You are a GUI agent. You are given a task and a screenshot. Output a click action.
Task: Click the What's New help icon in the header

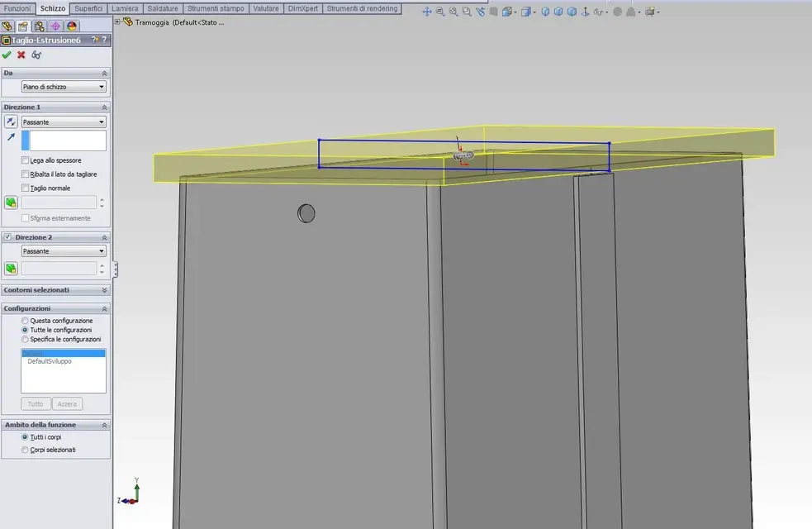pos(94,40)
